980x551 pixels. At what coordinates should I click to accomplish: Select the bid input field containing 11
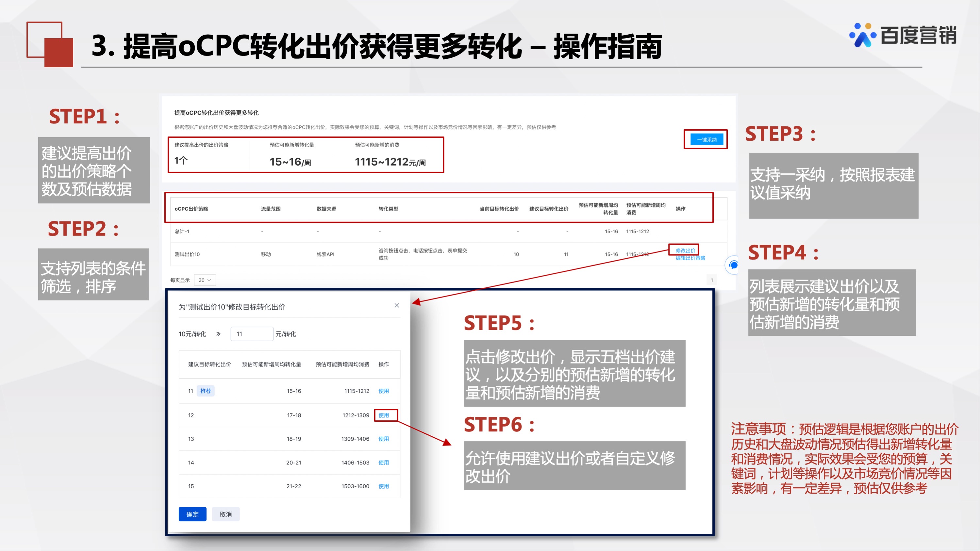[x=252, y=333]
